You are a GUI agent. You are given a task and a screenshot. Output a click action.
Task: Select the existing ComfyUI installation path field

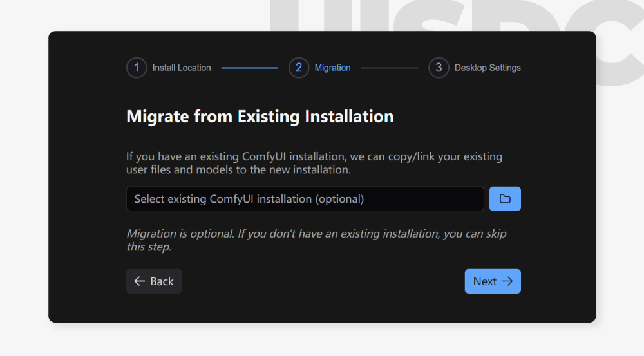point(305,199)
